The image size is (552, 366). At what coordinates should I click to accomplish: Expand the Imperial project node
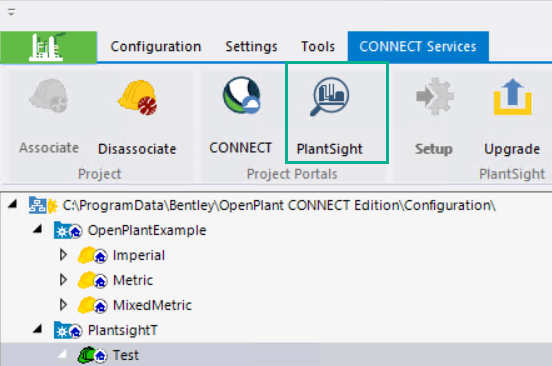pos(63,255)
